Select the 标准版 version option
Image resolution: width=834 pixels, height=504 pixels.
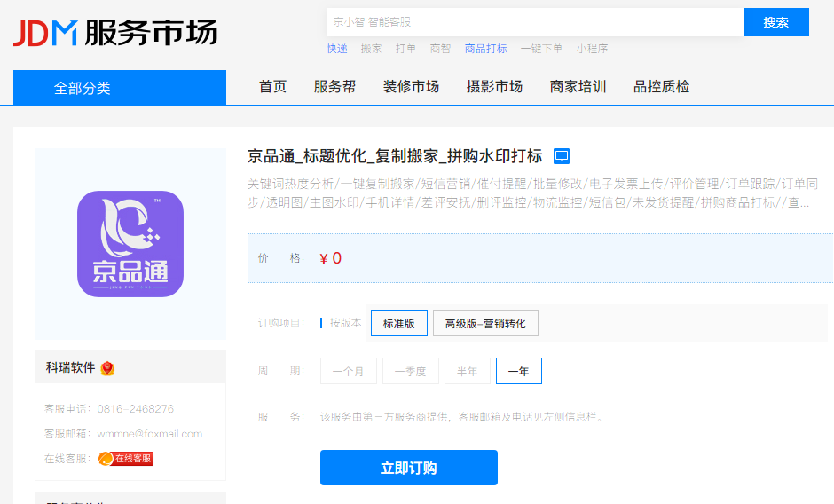(x=399, y=323)
